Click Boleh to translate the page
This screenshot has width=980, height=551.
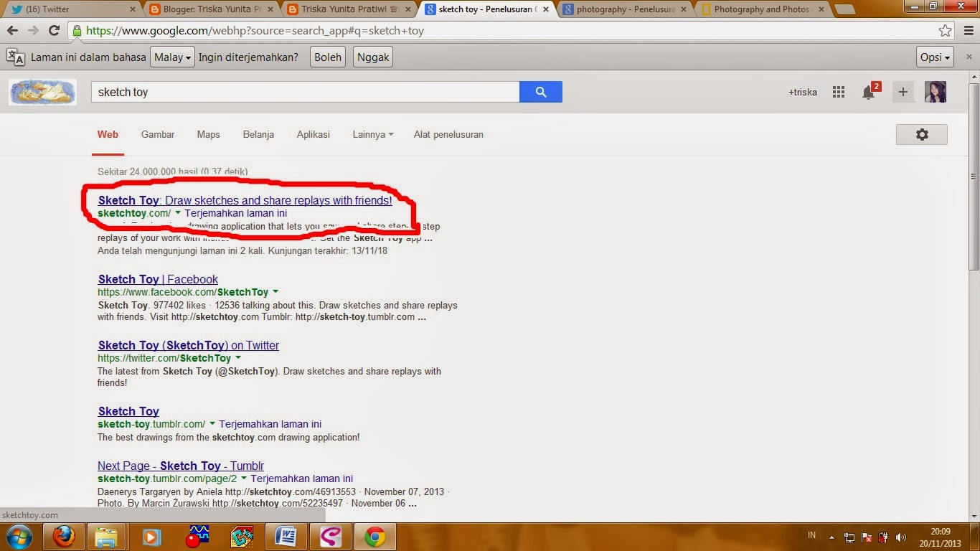[x=328, y=57]
